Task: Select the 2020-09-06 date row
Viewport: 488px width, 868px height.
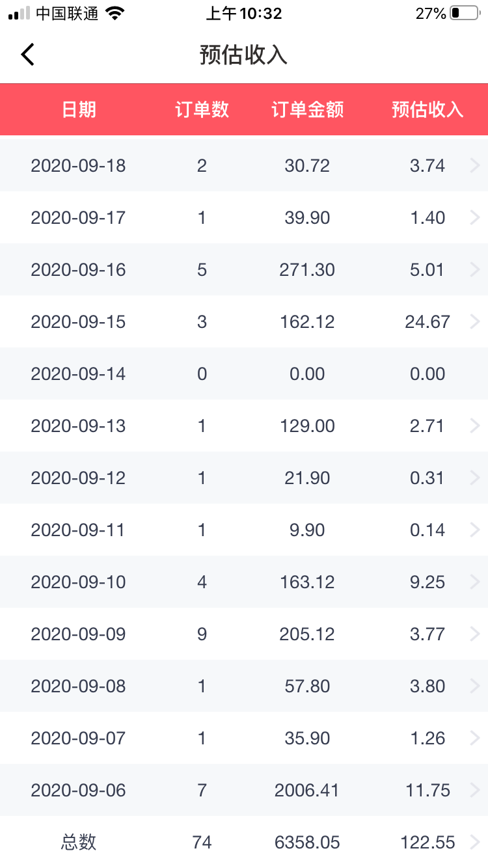Action: click(x=78, y=791)
